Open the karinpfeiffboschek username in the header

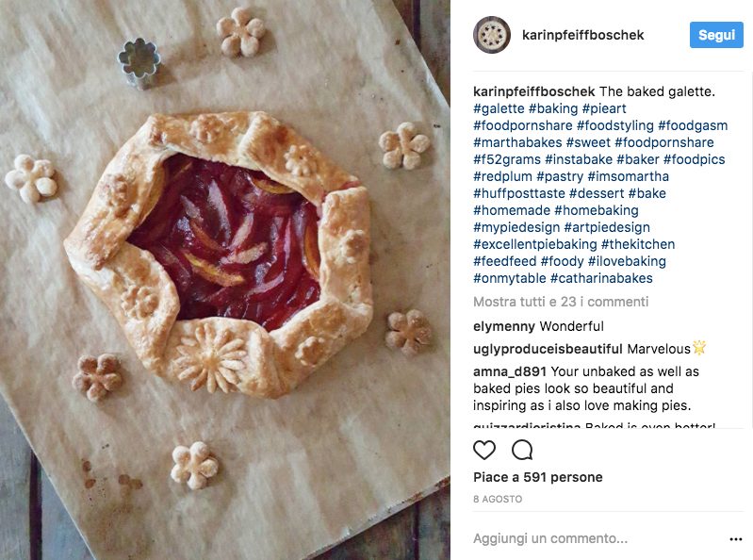coord(582,35)
